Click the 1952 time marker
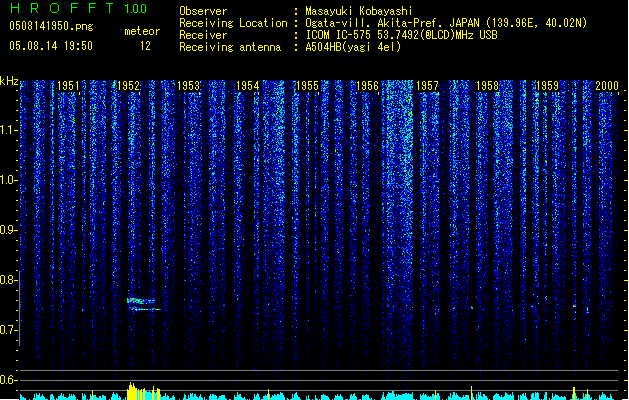629x400 pixels. click(128, 86)
